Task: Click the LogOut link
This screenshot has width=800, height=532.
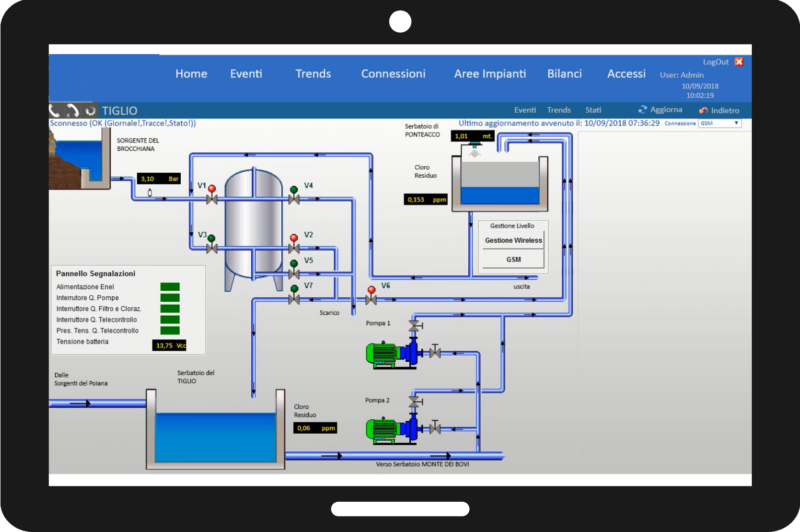Action: (x=716, y=62)
